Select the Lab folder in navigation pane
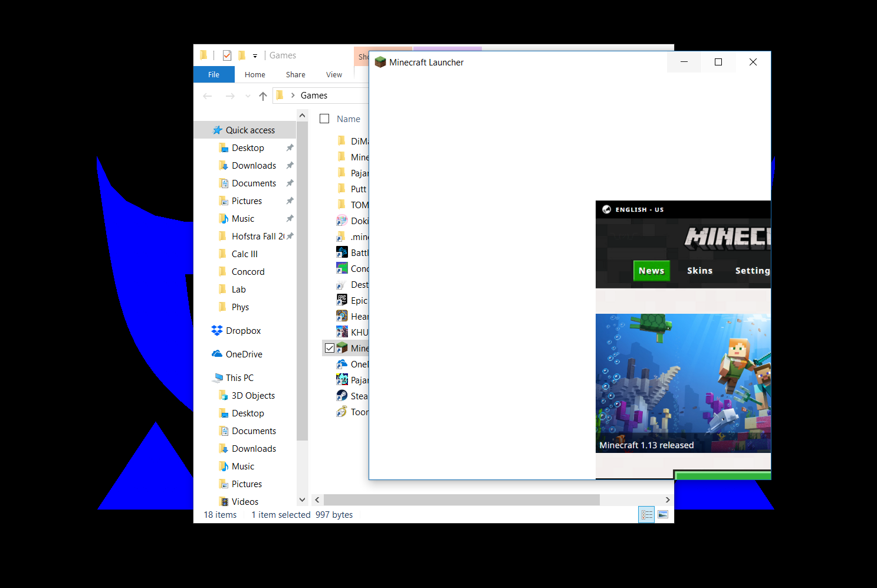877x588 pixels. [239, 290]
